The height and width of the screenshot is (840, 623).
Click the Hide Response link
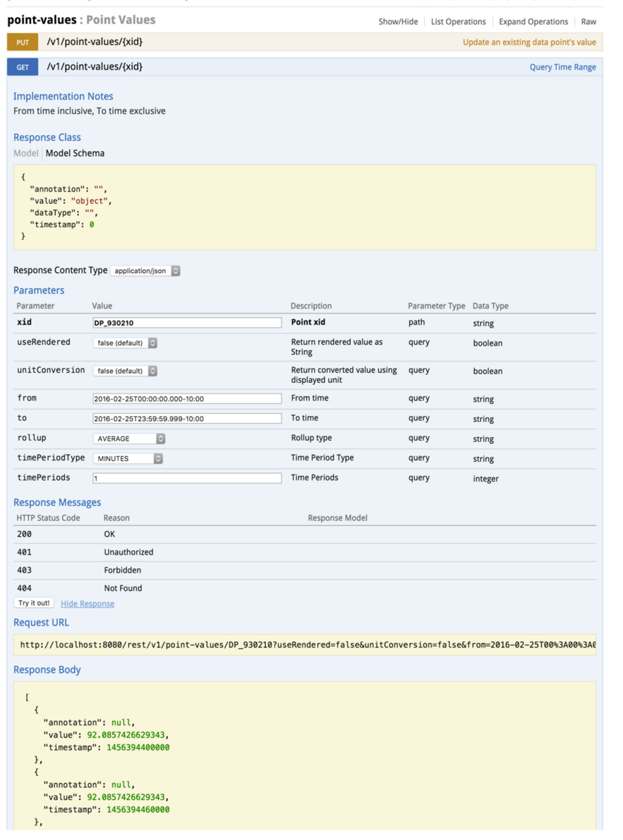coord(87,604)
